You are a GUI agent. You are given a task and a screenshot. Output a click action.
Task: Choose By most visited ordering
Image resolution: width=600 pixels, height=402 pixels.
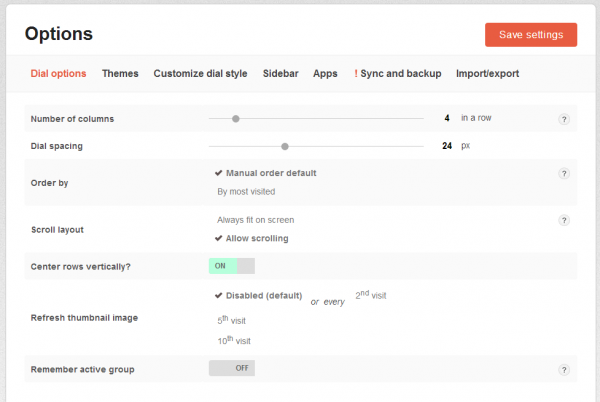(x=246, y=191)
